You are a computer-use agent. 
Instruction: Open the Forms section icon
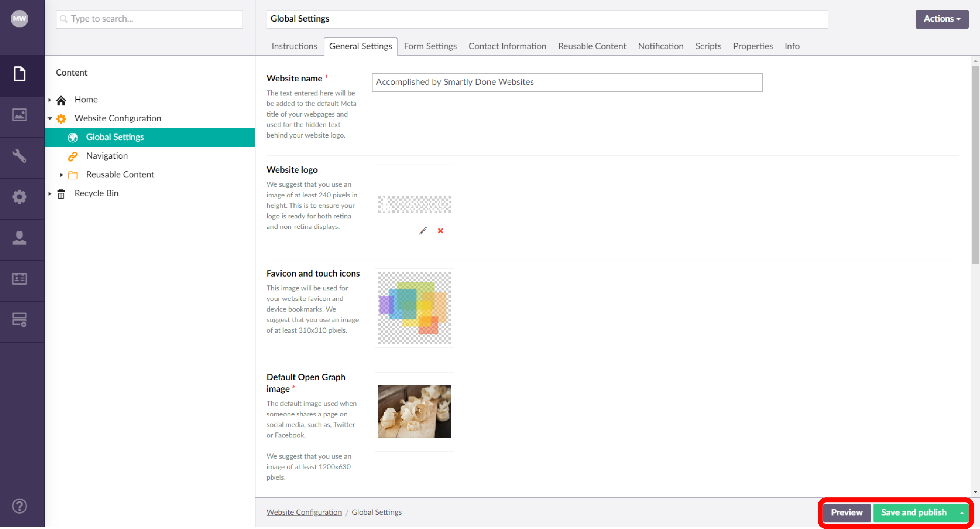[19, 320]
